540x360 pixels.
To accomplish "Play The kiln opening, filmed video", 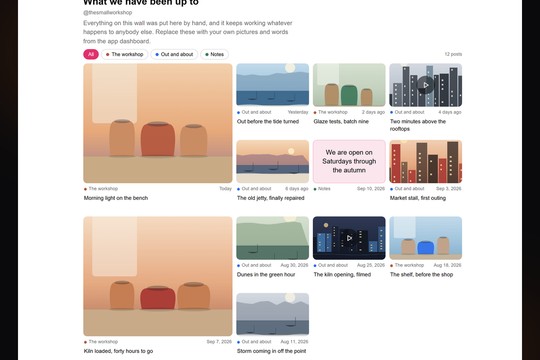I will click(x=349, y=238).
